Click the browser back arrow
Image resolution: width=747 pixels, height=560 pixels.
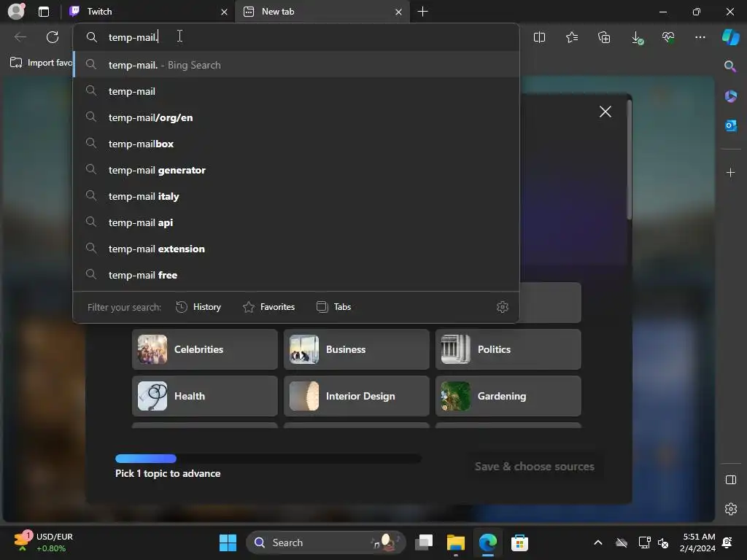20,37
